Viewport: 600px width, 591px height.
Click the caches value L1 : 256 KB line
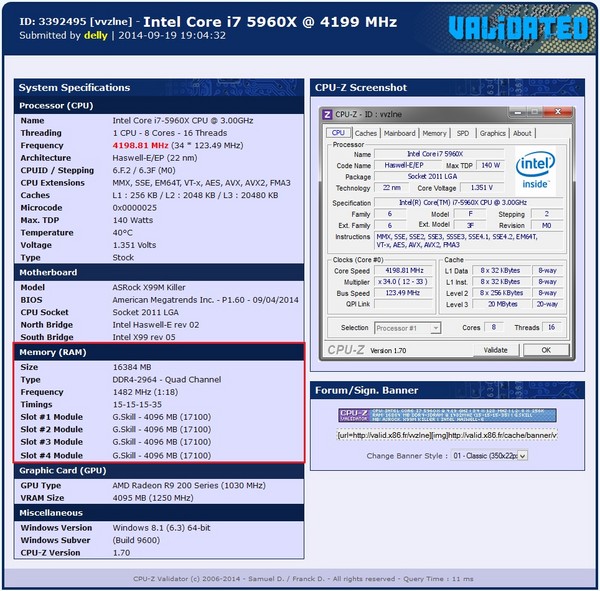coord(196,195)
